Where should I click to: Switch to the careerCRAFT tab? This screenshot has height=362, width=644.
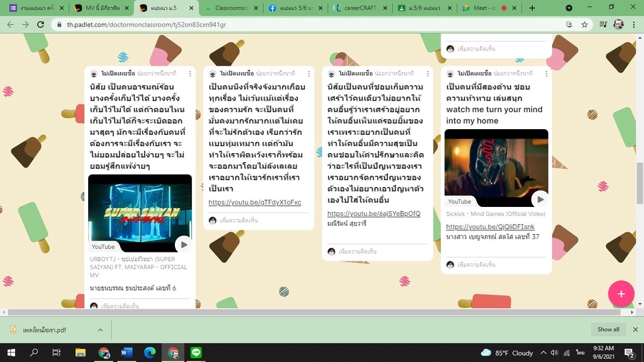[360, 8]
